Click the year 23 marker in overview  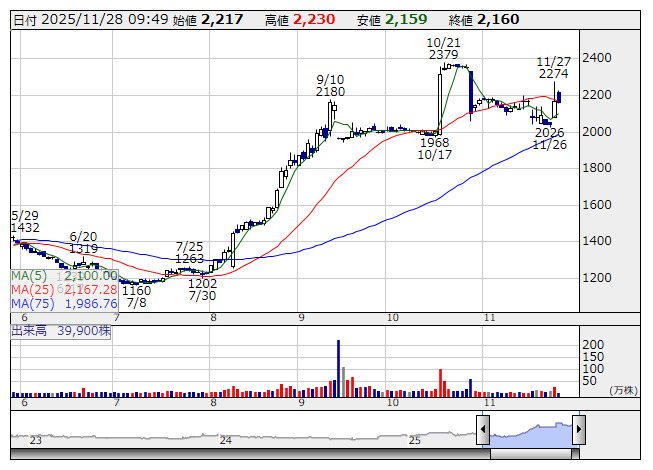click(36, 440)
